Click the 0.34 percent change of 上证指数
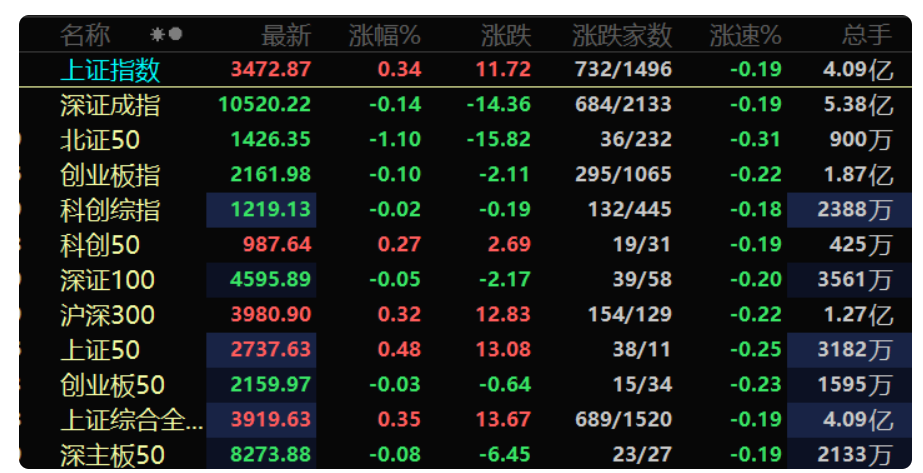Image resolution: width=923 pixels, height=473 pixels. tap(400, 69)
